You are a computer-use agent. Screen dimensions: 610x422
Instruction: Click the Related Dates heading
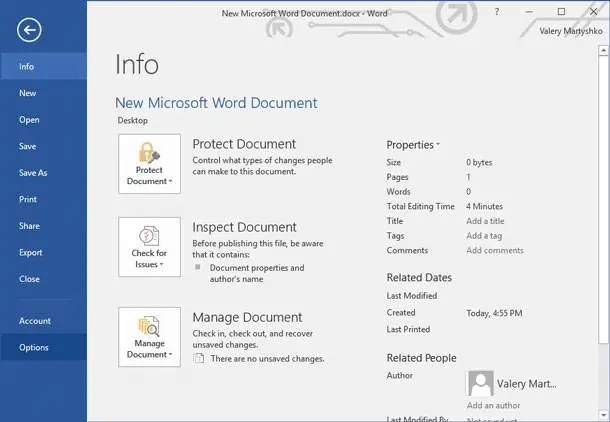click(x=419, y=278)
